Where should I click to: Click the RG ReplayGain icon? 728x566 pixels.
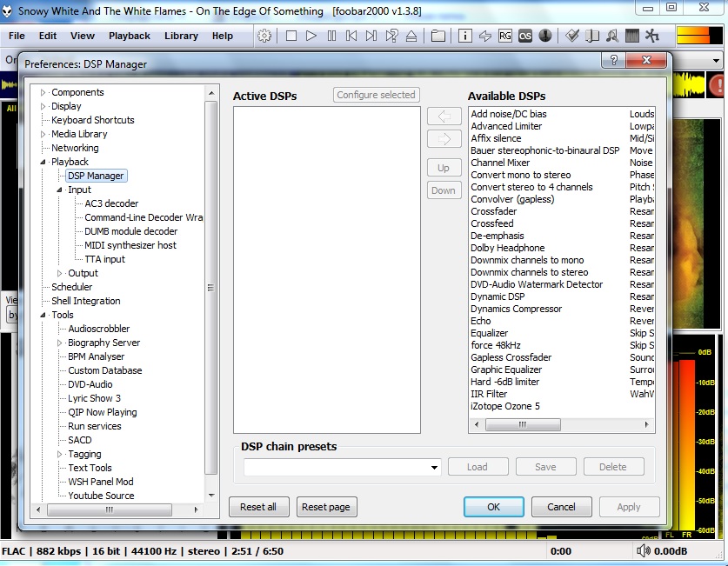pyautogui.click(x=505, y=36)
